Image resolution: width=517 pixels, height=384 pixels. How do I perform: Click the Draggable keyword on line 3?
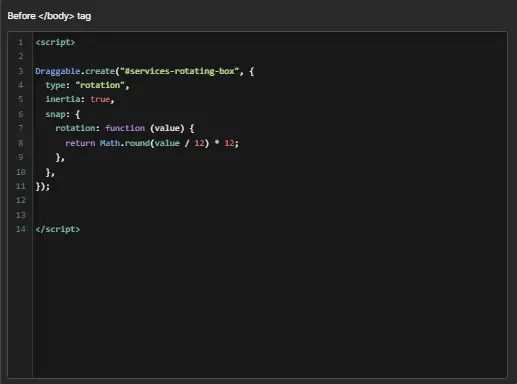tap(58, 71)
